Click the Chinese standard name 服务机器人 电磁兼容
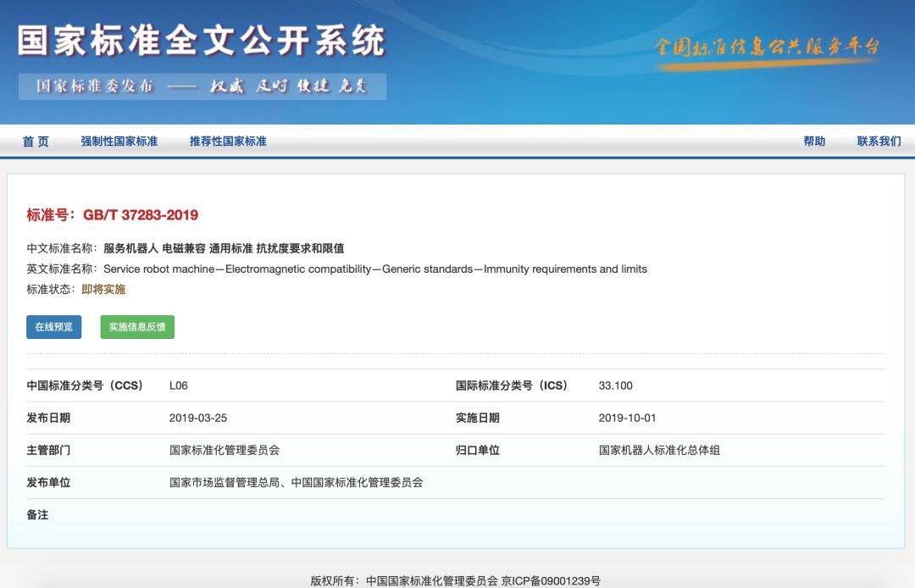The height and width of the screenshot is (588, 915). (224, 248)
